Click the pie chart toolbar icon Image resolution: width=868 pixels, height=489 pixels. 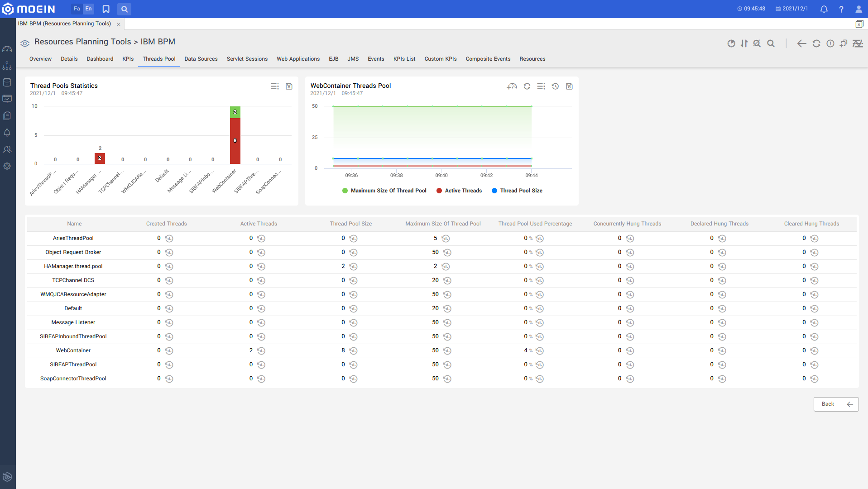coord(731,43)
